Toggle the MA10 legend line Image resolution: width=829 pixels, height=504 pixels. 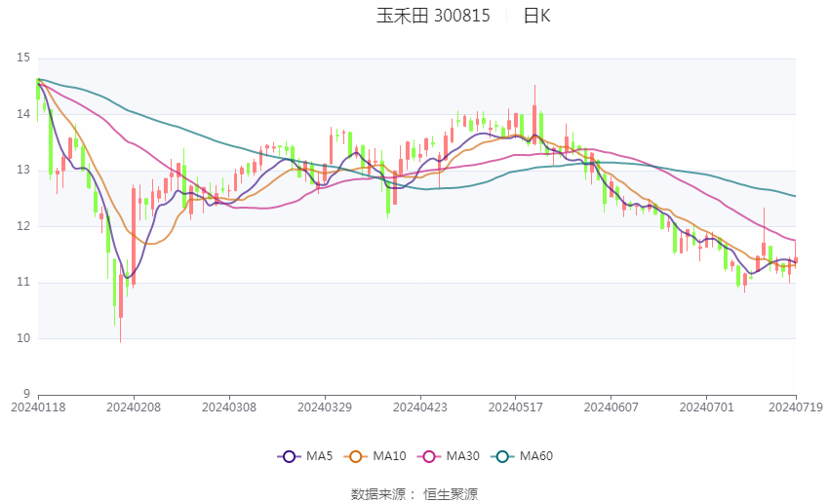tap(375, 456)
